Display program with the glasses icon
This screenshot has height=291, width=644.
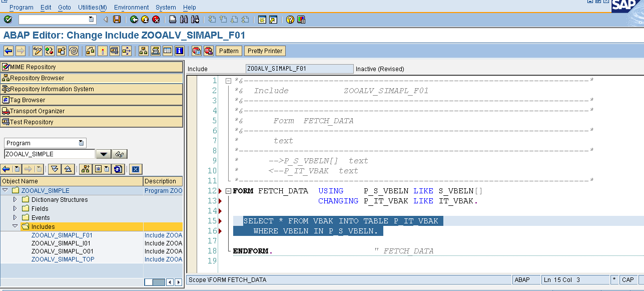119,154
